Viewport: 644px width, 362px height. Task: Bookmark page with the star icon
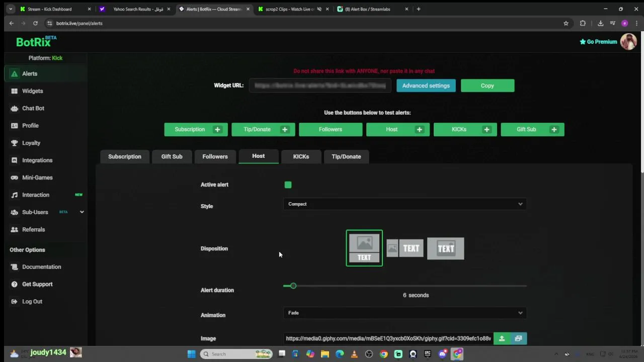pyautogui.click(x=566, y=23)
